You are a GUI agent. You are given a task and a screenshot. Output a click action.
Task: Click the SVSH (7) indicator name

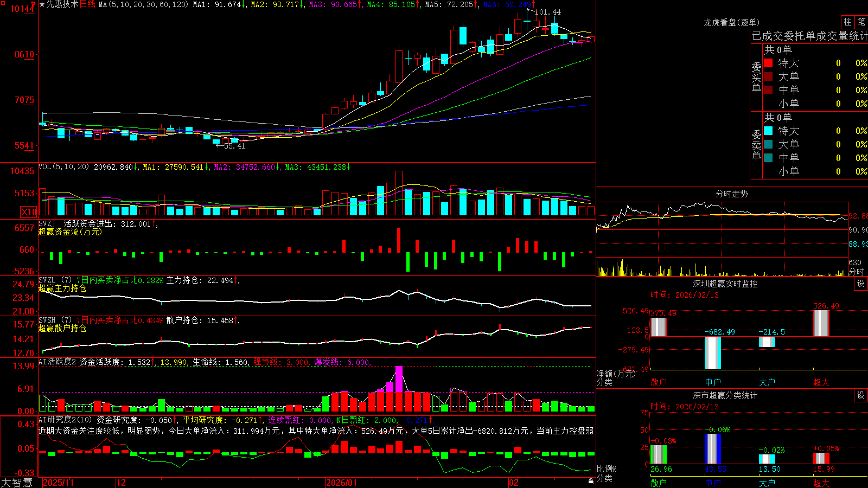pyautogui.click(x=55, y=320)
